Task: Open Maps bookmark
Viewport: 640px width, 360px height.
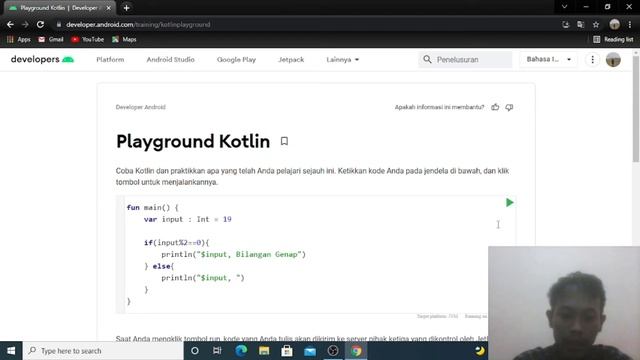Action: (124, 40)
